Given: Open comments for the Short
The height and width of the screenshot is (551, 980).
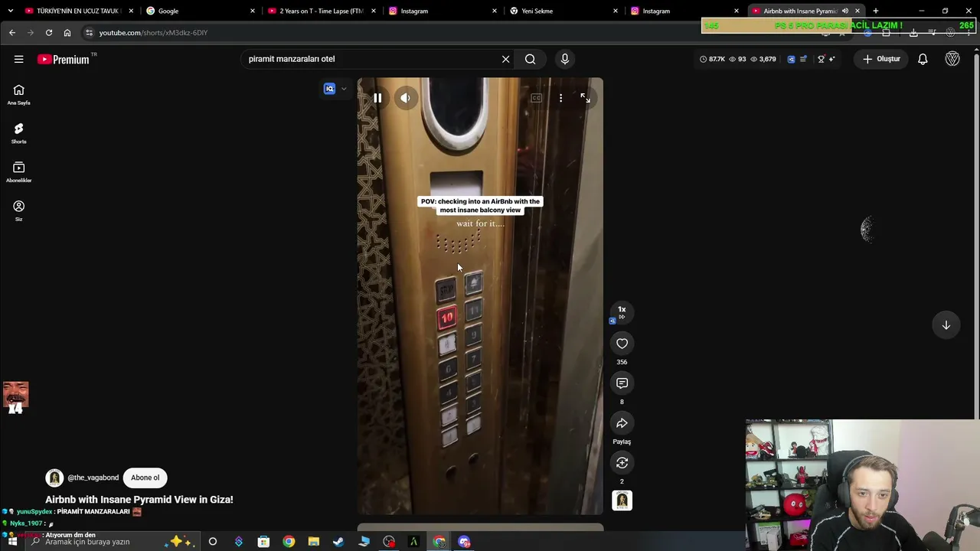Looking at the screenshot, I should (622, 383).
